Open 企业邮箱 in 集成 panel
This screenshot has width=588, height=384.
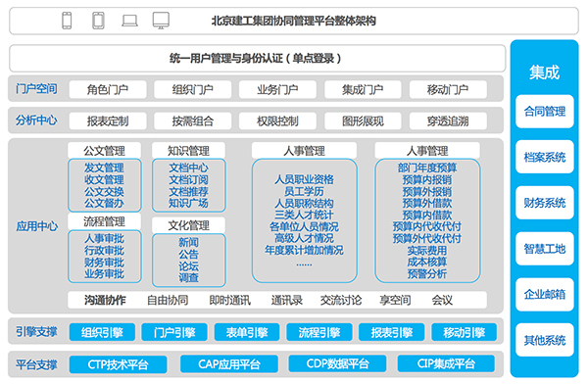[x=545, y=295]
